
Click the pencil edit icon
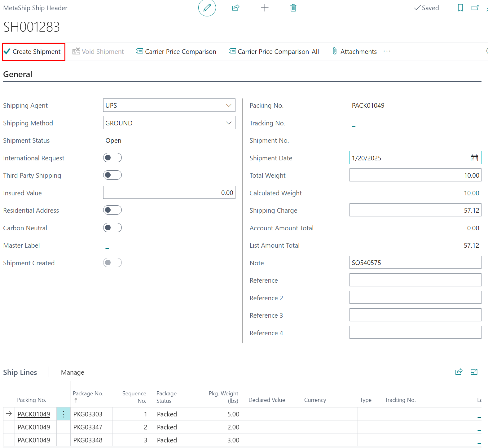click(207, 8)
